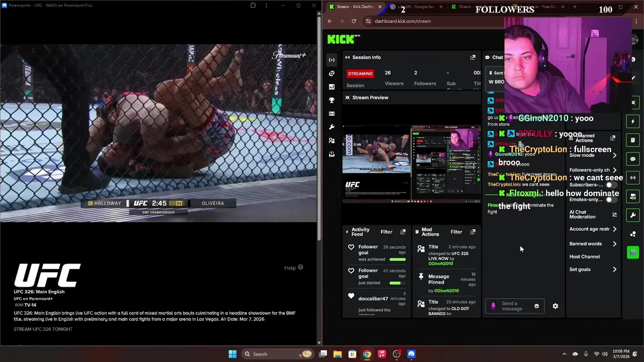
Task: Go back in the browser
Action: click(330, 21)
